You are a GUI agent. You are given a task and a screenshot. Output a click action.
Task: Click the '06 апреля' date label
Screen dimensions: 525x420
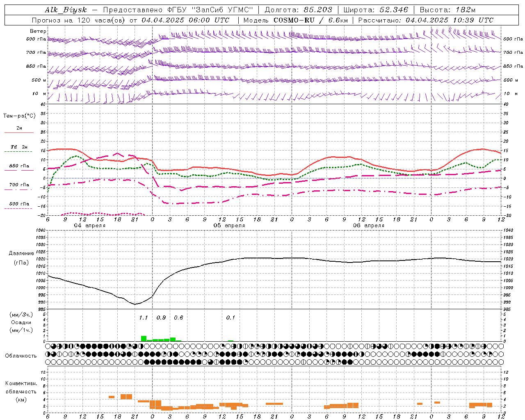click(x=369, y=226)
